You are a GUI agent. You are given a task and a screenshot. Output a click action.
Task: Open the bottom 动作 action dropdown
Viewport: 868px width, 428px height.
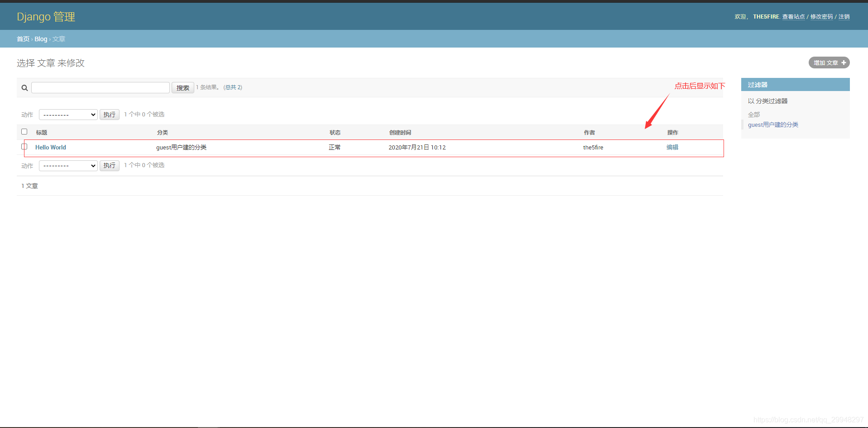[x=68, y=166]
